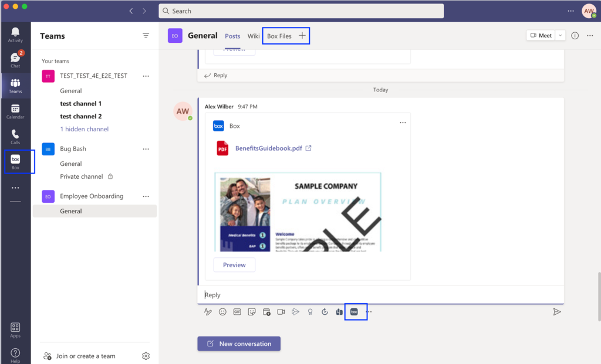Screen dimensions: 601x364
Task: Open the Private channel
Action: [82, 176]
